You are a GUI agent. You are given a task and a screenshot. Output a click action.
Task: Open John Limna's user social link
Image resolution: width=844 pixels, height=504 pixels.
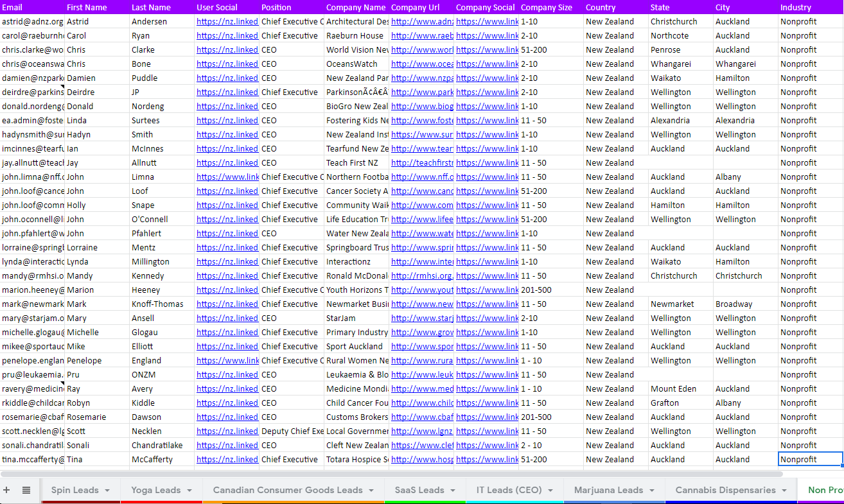click(x=227, y=177)
